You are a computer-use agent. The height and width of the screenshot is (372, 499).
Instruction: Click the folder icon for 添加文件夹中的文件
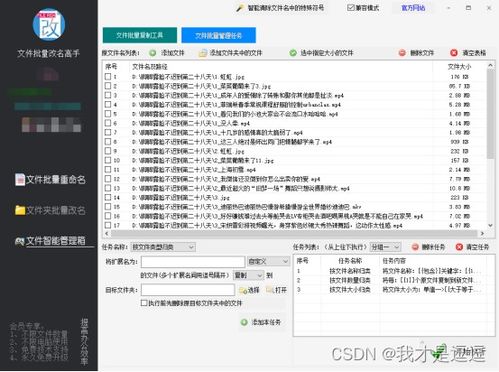coord(203,53)
